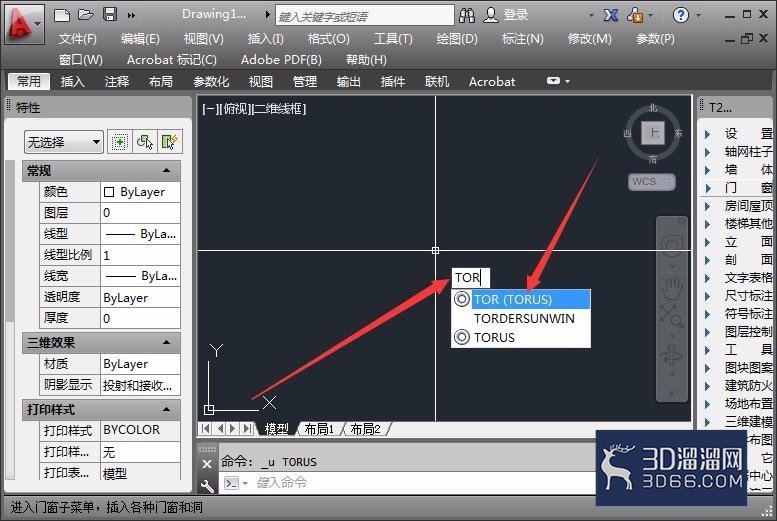Save drawing with the floppy disk icon
Screen dimensions: 777x521
pos(110,14)
